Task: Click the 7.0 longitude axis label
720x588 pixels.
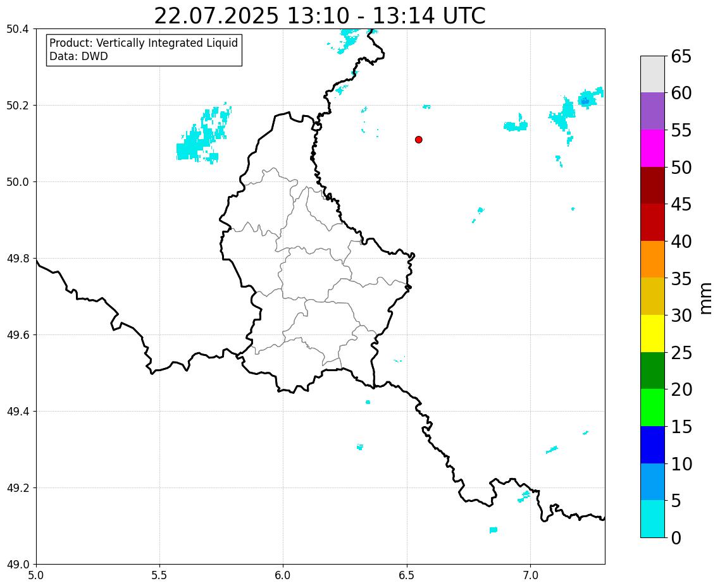Action: (530, 575)
